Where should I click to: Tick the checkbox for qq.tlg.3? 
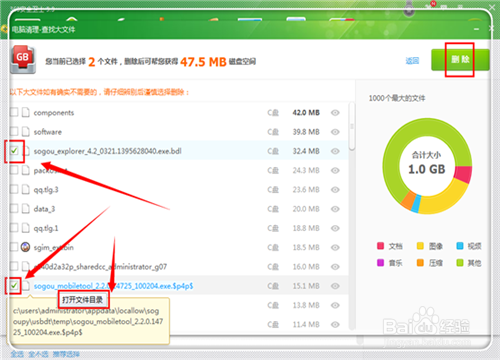pos(14,189)
